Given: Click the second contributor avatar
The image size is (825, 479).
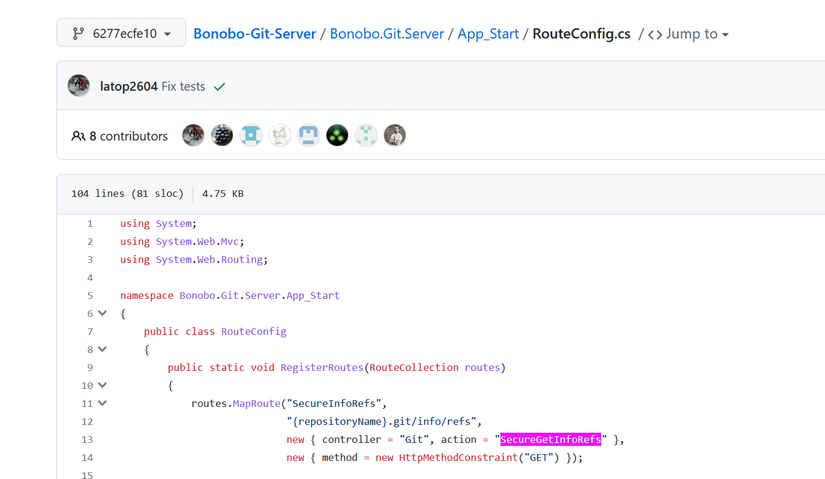Looking at the screenshot, I should pyautogui.click(x=222, y=136).
